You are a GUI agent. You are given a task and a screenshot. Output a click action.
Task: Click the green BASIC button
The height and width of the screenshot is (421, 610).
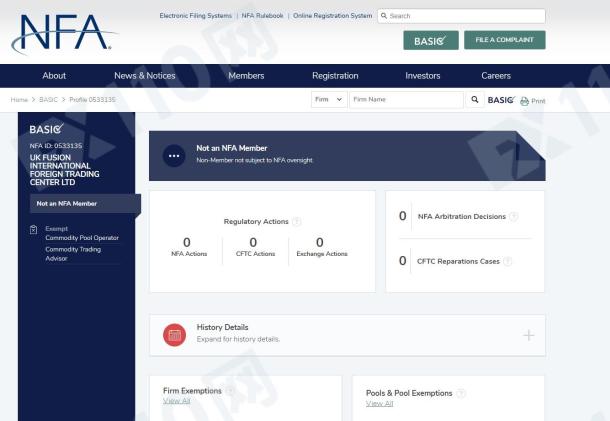tap(431, 40)
